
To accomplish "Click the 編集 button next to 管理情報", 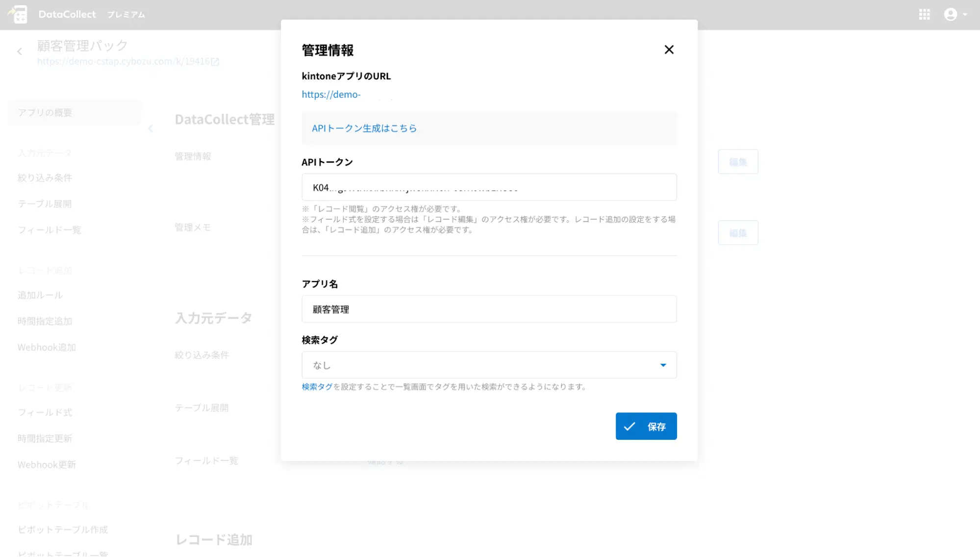I will (x=738, y=162).
